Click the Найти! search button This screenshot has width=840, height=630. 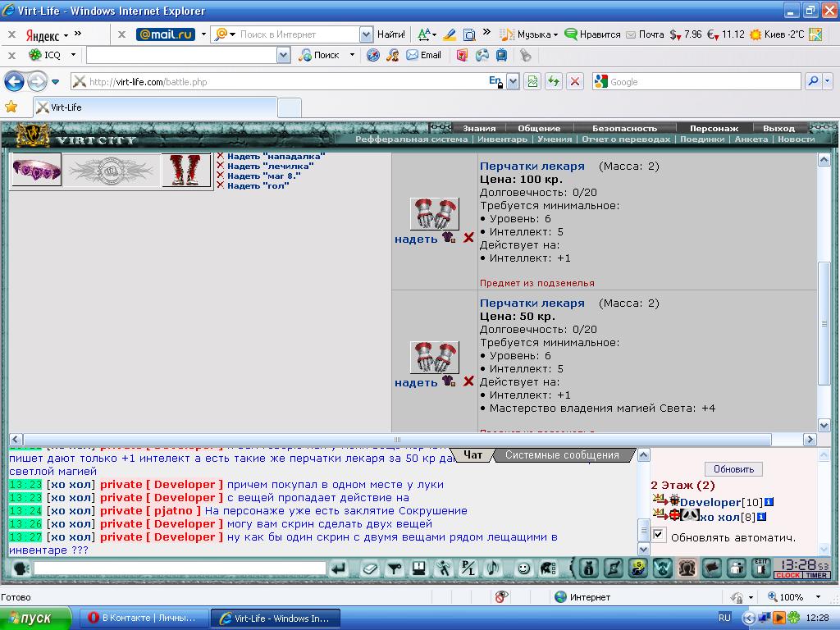391,34
